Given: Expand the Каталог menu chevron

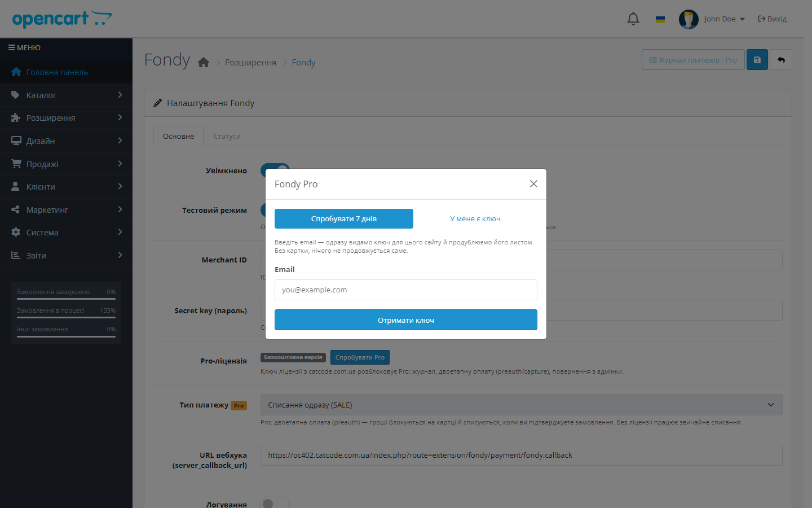Looking at the screenshot, I should (120, 95).
